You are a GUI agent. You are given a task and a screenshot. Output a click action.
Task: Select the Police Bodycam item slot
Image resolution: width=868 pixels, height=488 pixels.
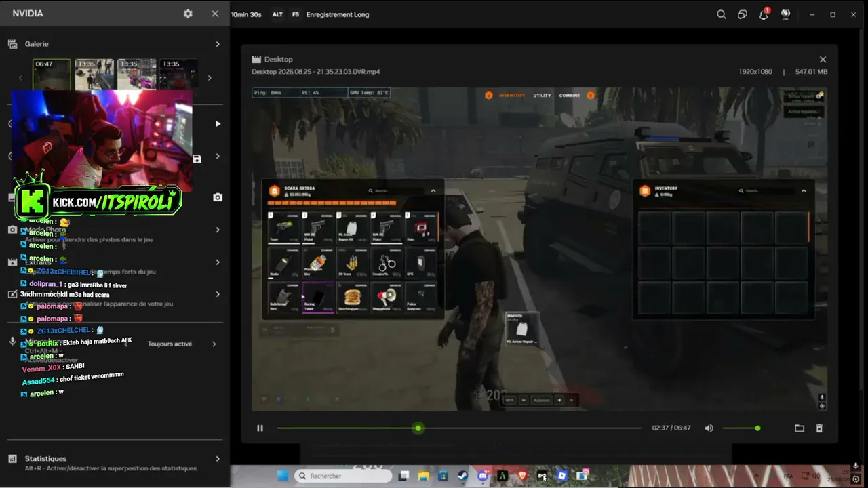[x=421, y=298]
